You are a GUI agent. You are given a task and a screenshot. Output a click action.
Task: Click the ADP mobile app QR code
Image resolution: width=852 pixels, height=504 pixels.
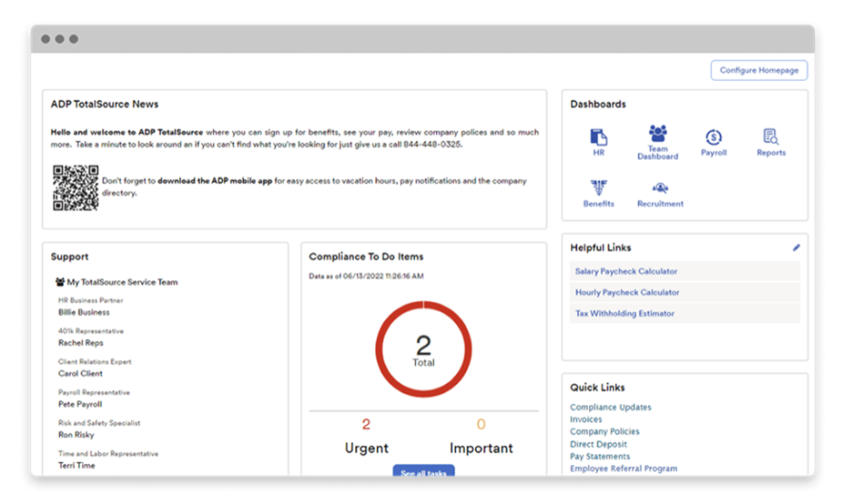(75, 187)
